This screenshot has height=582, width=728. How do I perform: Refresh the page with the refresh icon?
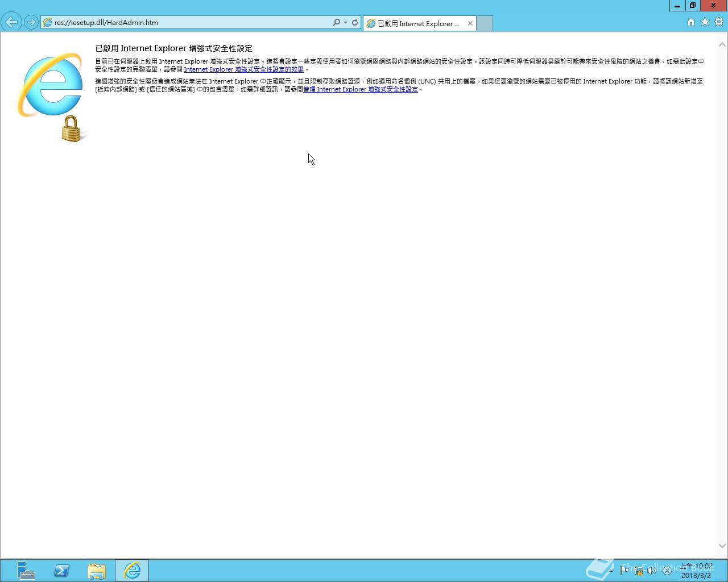(x=355, y=22)
